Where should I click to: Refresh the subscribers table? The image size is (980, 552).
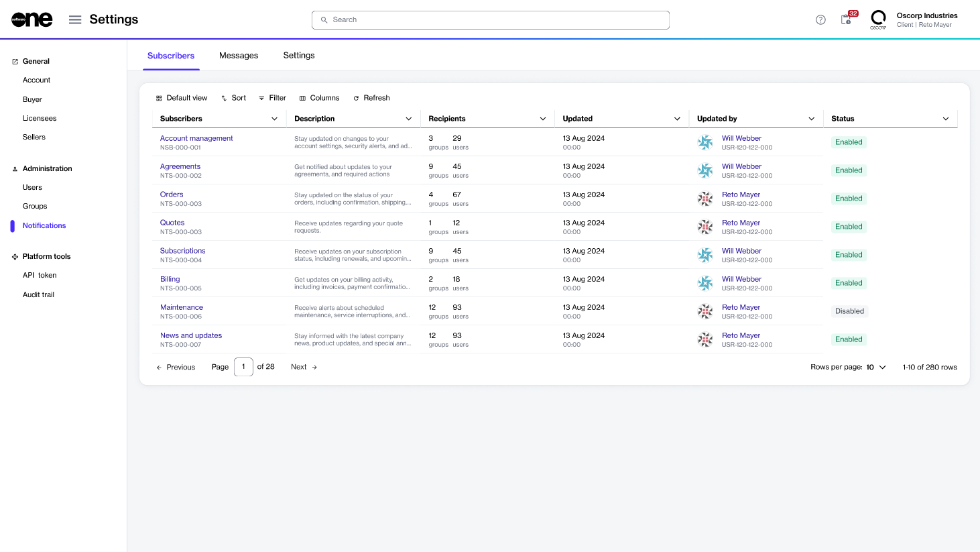coord(371,98)
